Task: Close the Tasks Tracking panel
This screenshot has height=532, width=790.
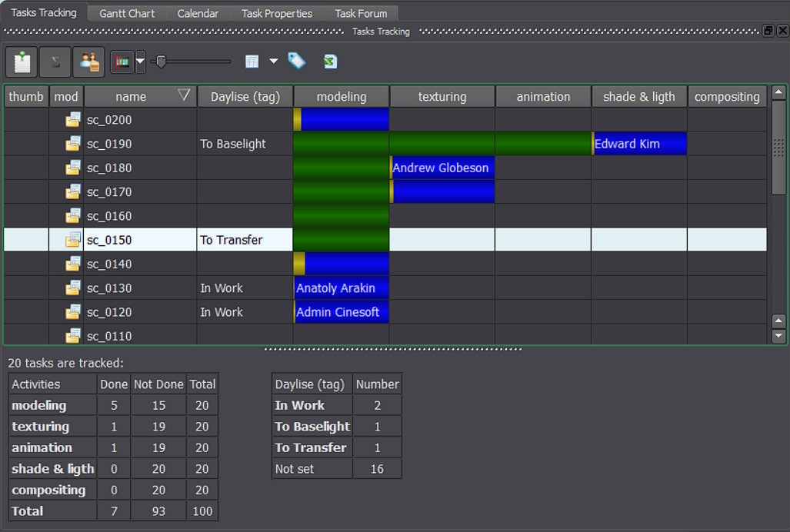Action: click(x=782, y=31)
